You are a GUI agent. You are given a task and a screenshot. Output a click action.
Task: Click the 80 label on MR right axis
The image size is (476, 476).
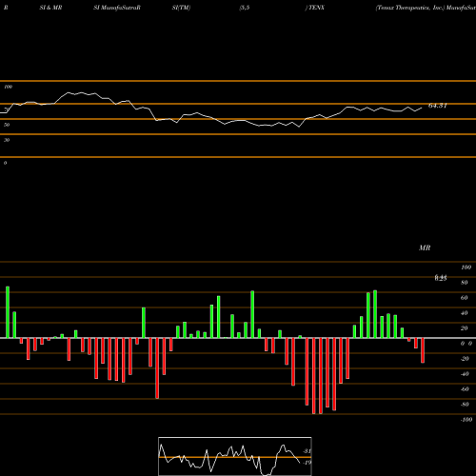(x=465, y=283)
